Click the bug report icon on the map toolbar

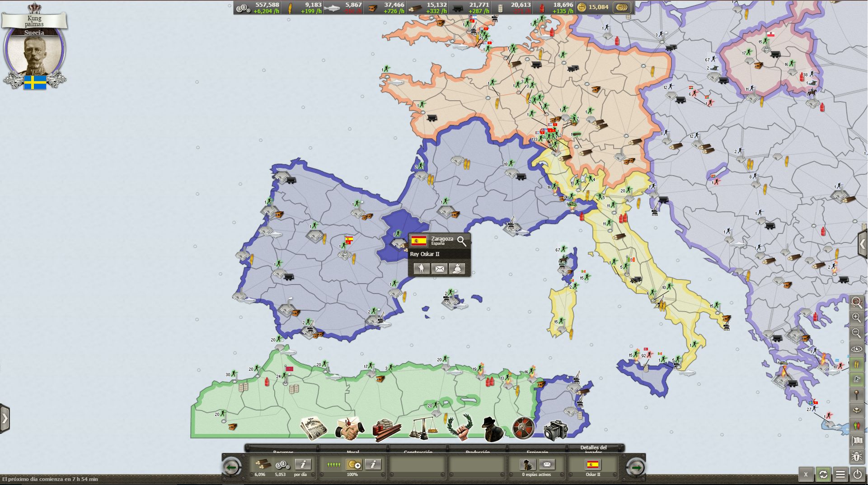pyautogui.click(x=856, y=456)
